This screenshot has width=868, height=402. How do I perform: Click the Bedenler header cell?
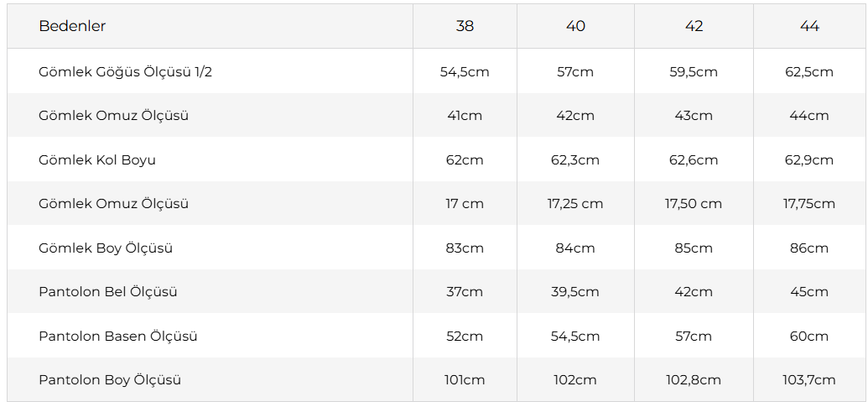pyautogui.click(x=72, y=26)
